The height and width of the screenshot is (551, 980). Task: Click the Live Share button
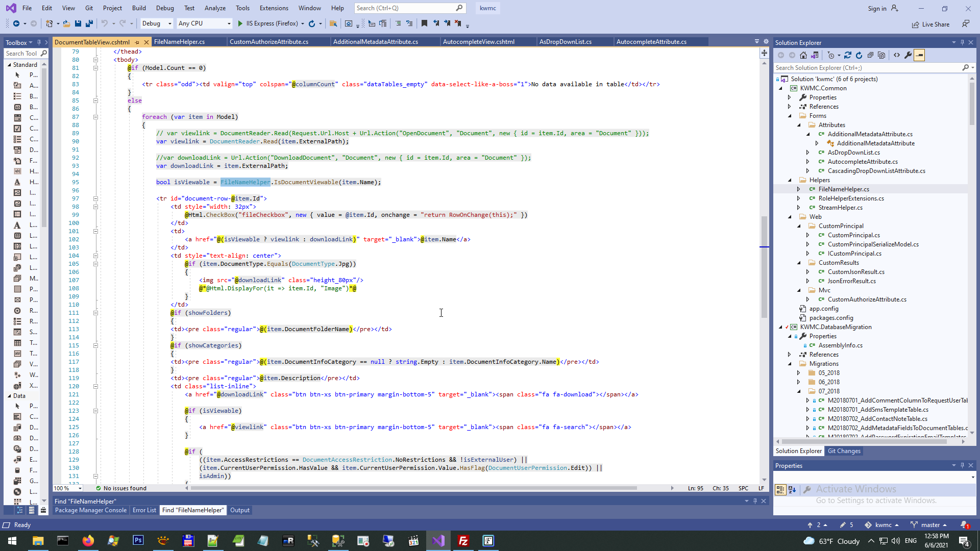click(x=931, y=24)
